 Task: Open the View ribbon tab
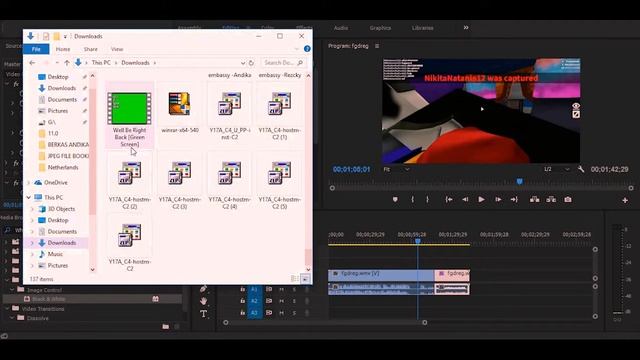(117, 49)
